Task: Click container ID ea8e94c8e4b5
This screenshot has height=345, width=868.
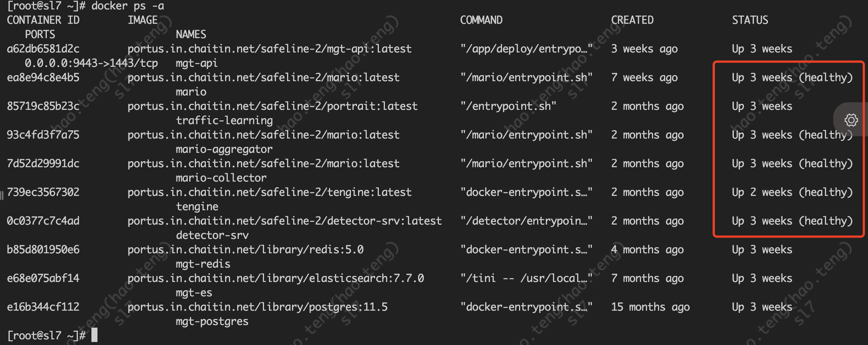Action: tap(43, 77)
